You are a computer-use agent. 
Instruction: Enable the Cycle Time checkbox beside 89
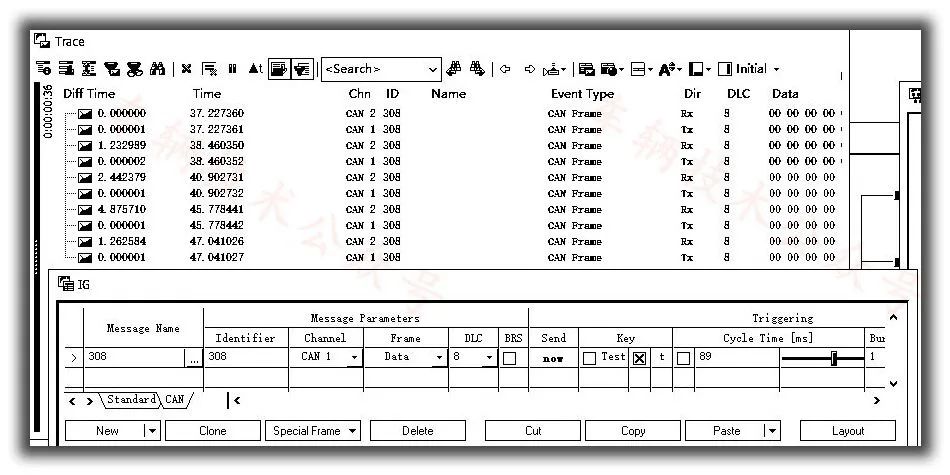tap(683, 358)
